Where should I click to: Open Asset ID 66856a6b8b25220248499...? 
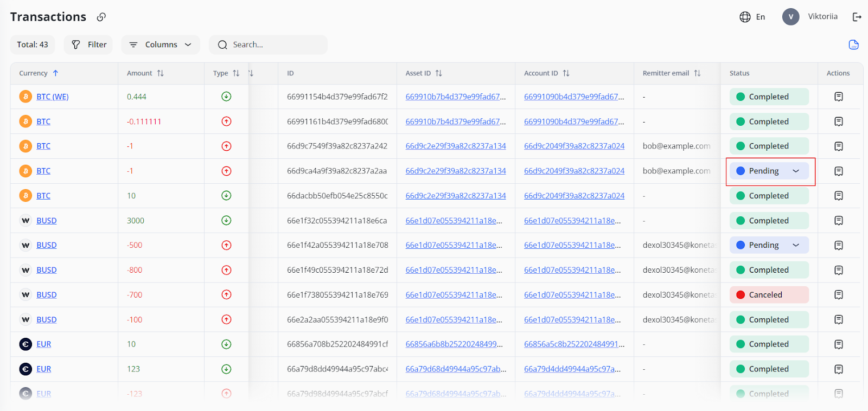(x=455, y=344)
